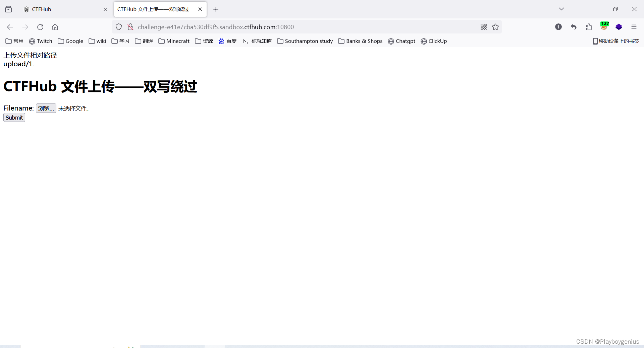Screen dimensions: 644x348
Task: Click the 未选择文件。 label
Action: (74, 109)
